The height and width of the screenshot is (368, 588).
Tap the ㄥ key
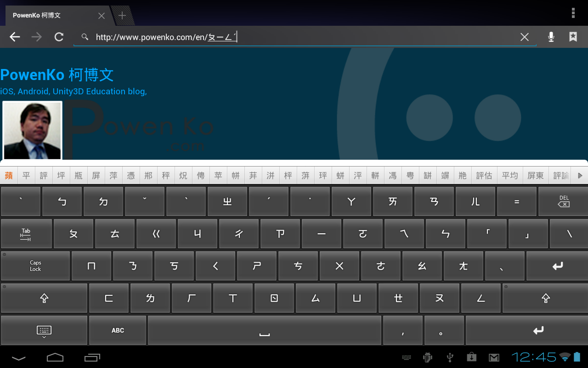pos(481,298)
